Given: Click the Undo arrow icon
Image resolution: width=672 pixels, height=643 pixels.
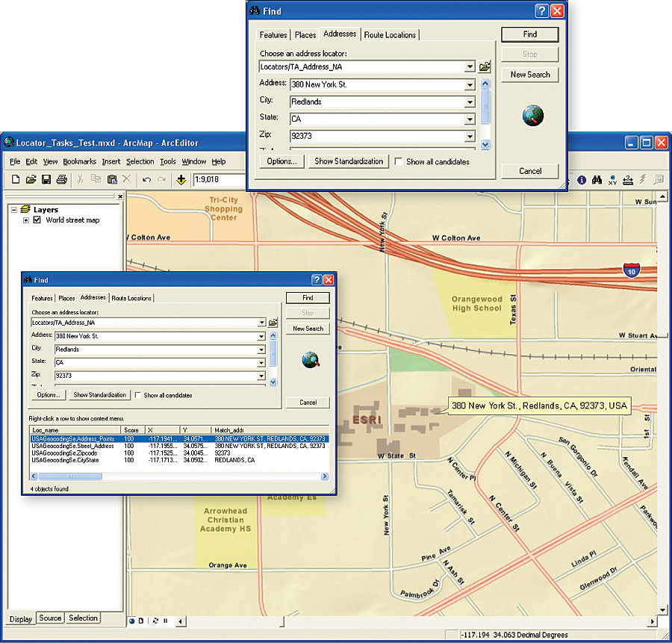Looking at the screenshot, I should [146, 179].
